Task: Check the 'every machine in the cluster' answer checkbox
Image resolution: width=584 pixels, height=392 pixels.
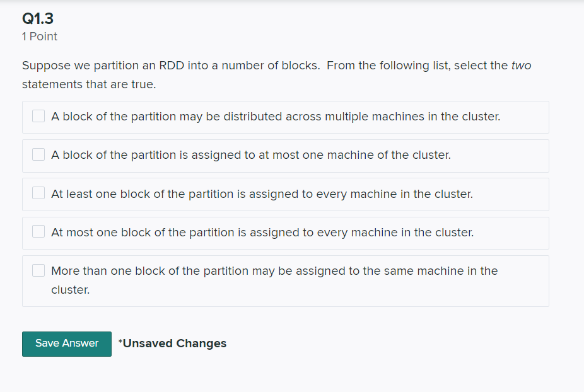Action: click(38, 193)
